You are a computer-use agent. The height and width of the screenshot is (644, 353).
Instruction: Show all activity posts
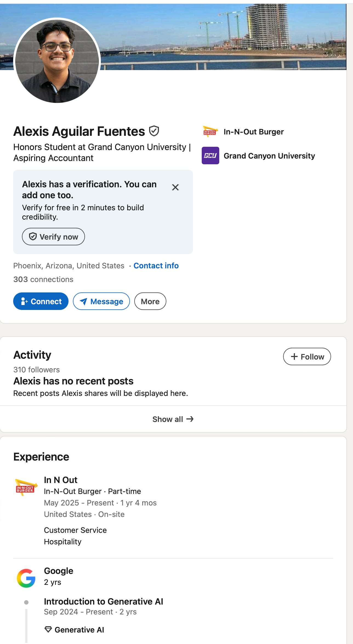(173, 419)
